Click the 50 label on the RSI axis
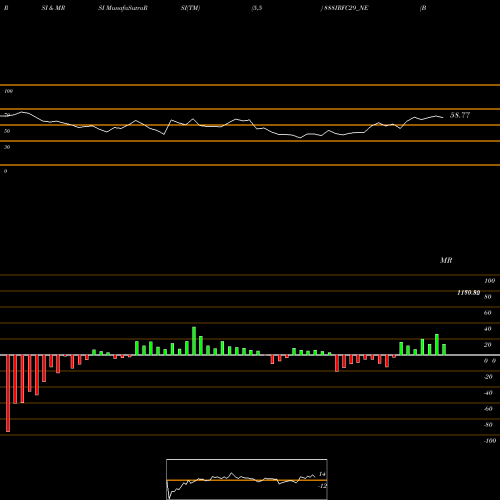The height and width of the screenshot is (500, 500). pos(7,131)
